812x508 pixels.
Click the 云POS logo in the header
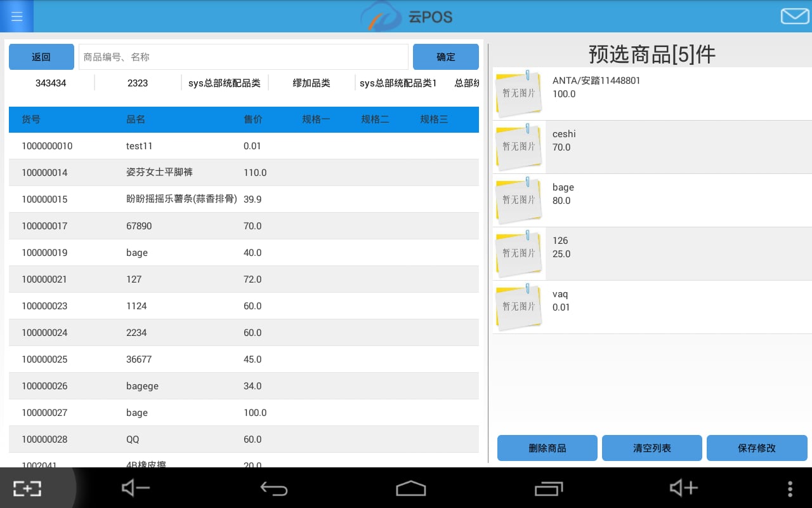coord(406,17)
